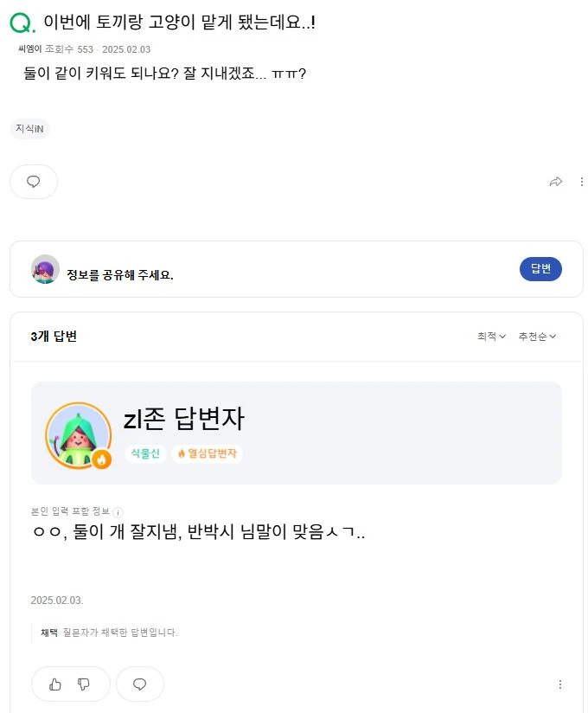Image resolution: width=588 pixels, height=713 pixels.
Task: Click the comment bubble button under the question
Action: tap(34, 182)
